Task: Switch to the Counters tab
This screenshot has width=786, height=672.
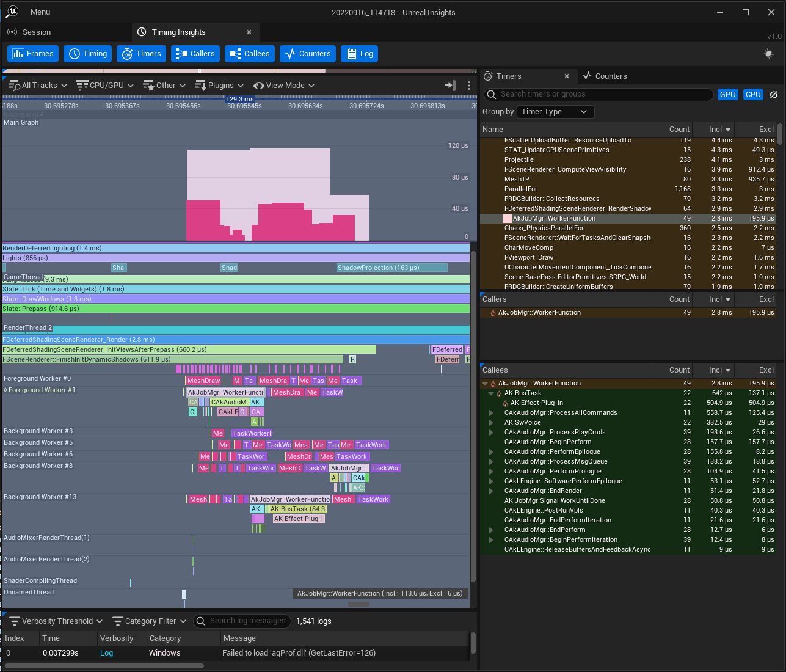Action: coord(605,76)
